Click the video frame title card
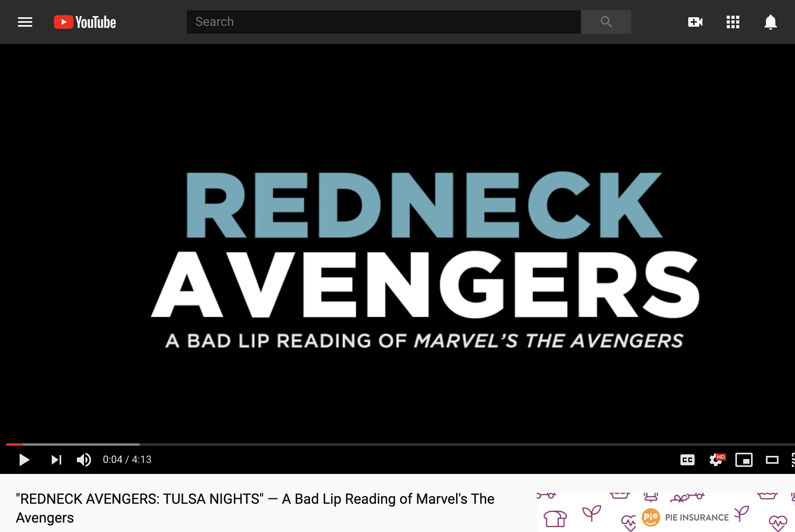The image size is (795, 532). coord(425,261)
